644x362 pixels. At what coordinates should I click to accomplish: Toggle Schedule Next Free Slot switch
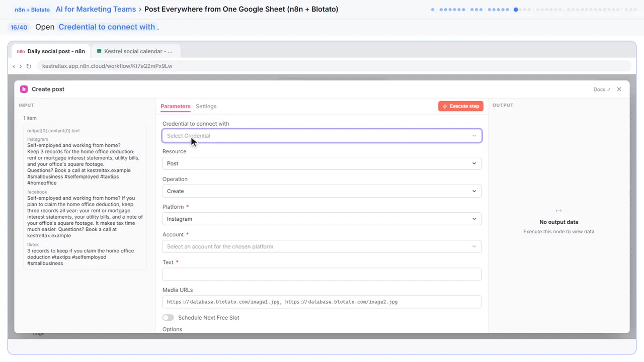[168, 318]
